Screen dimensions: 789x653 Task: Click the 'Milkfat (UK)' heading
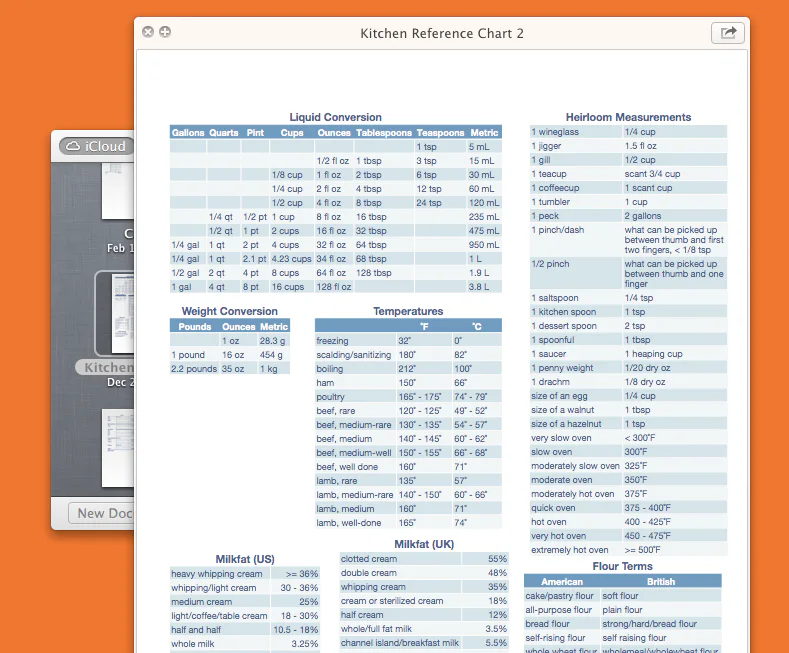(424, 544)
